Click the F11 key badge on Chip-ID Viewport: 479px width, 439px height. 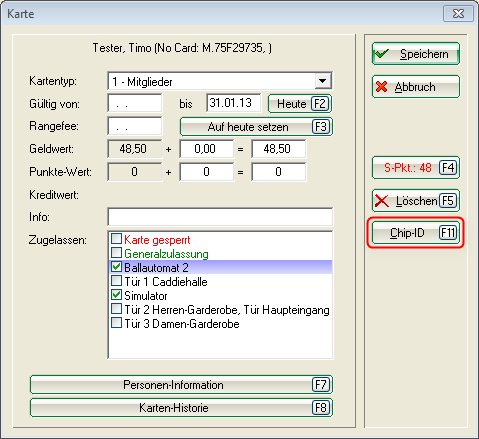pyautogui.click(x=448, y=233)
